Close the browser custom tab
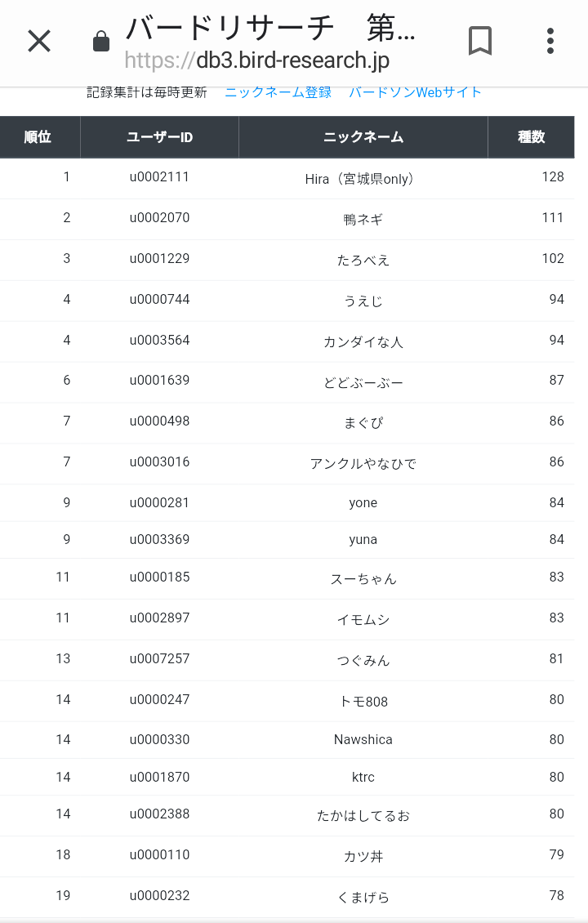The width and height of the screenshot is (588, 923). 39,41
